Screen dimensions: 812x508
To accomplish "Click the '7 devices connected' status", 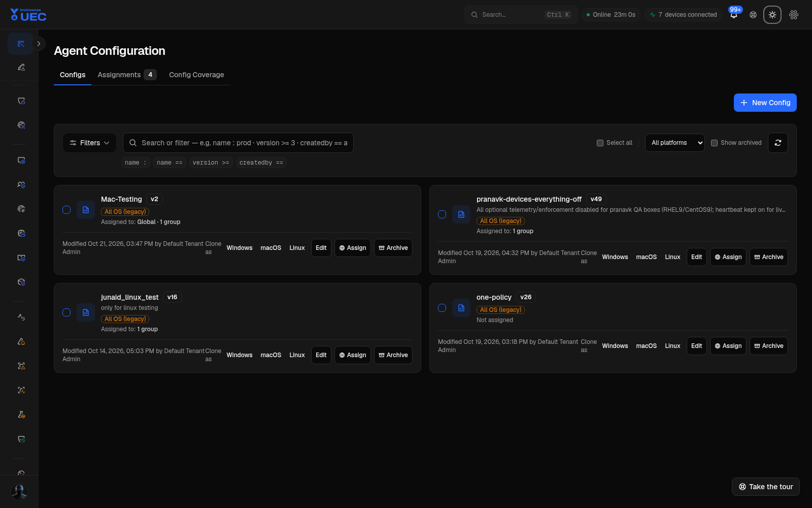I will tap(683, 15).
